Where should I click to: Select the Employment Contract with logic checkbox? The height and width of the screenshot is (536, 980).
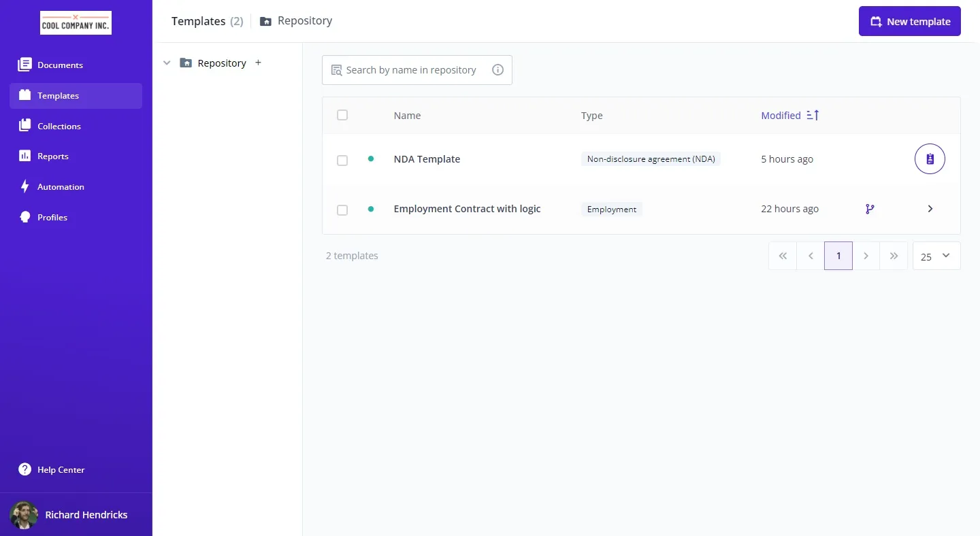[x=342, y=210]
